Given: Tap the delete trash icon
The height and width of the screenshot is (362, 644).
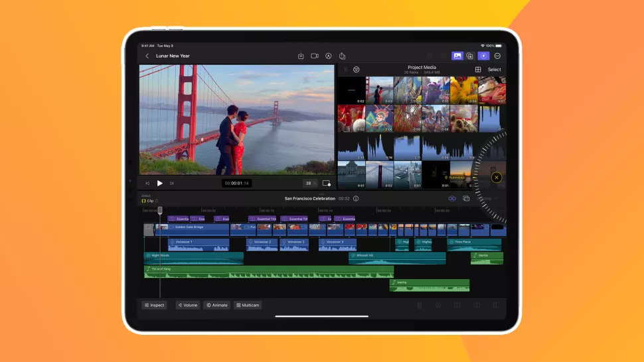Looking at the screenshot, I should click(x=420, y=306).
